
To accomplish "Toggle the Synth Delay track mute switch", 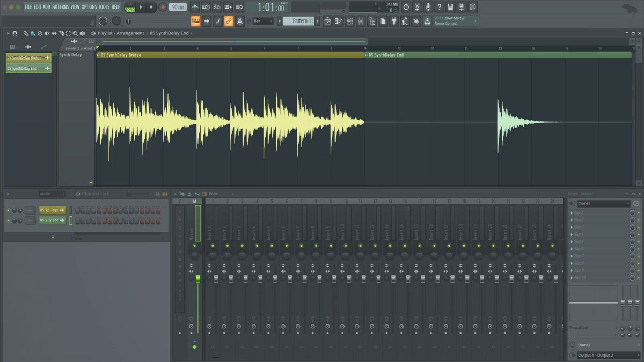I will (x=91, y=182).
